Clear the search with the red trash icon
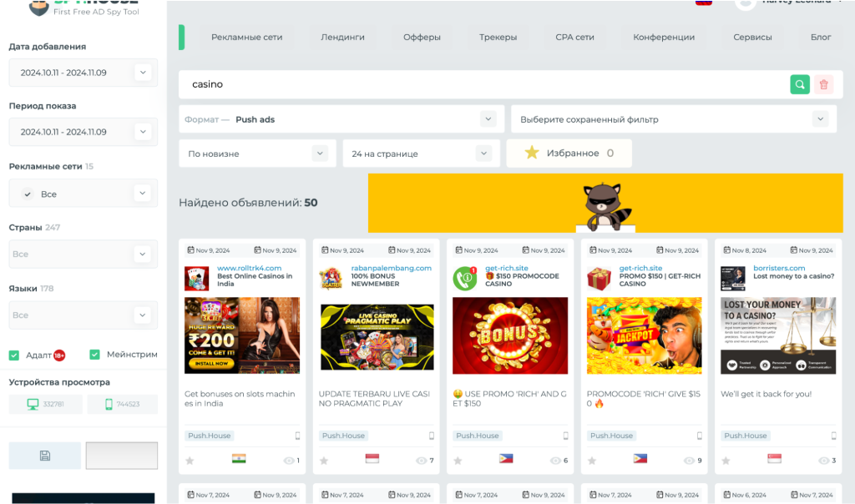This screenshot has width=855, height=504. pos(823,84)
